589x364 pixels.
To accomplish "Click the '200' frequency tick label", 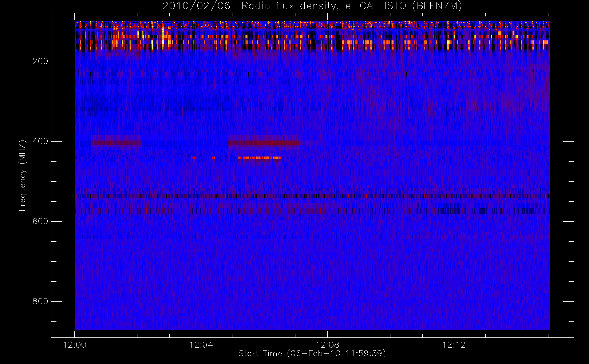I will pos(40,61).
